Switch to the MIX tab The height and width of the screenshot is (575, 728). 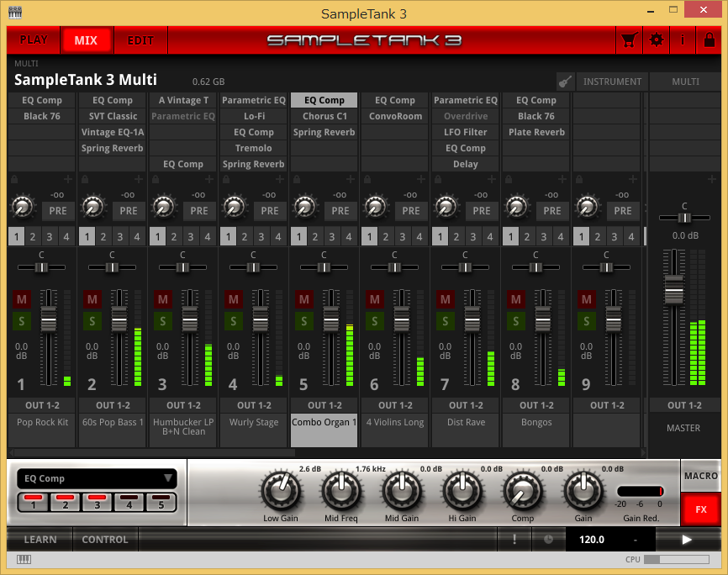click(x=87, y=40)
